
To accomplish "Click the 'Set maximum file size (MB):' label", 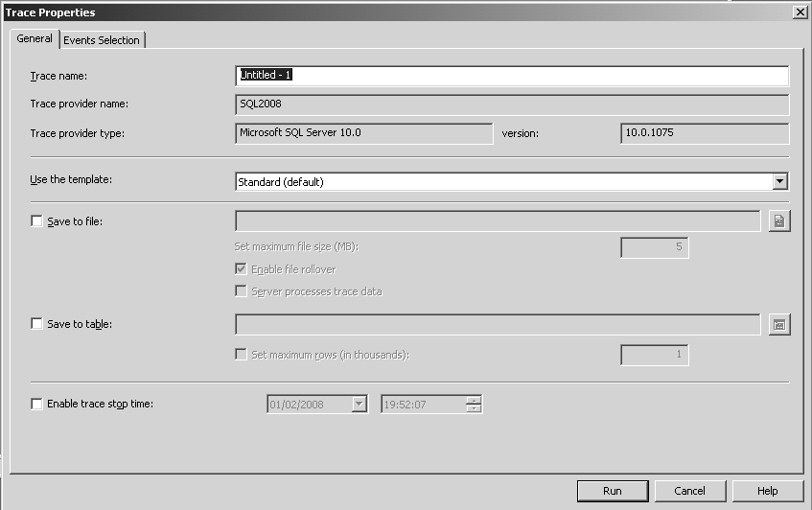I will coord(296,246).
